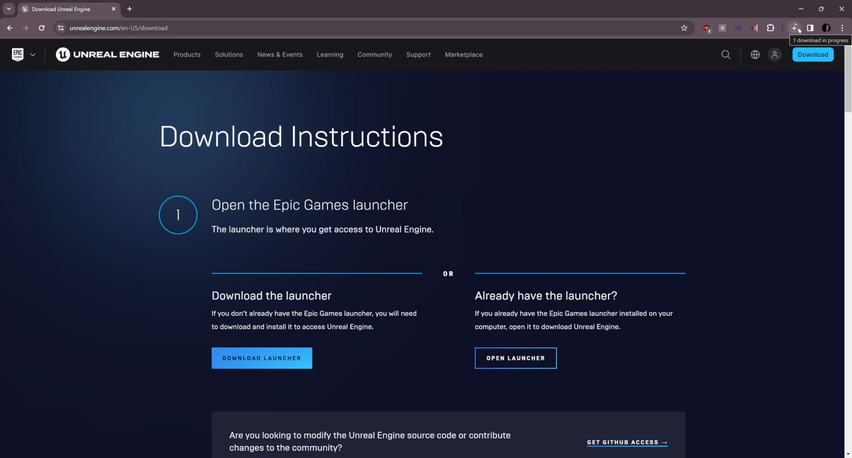
Task: Click the red extension icon in toolbar
Action: point(706,28)
